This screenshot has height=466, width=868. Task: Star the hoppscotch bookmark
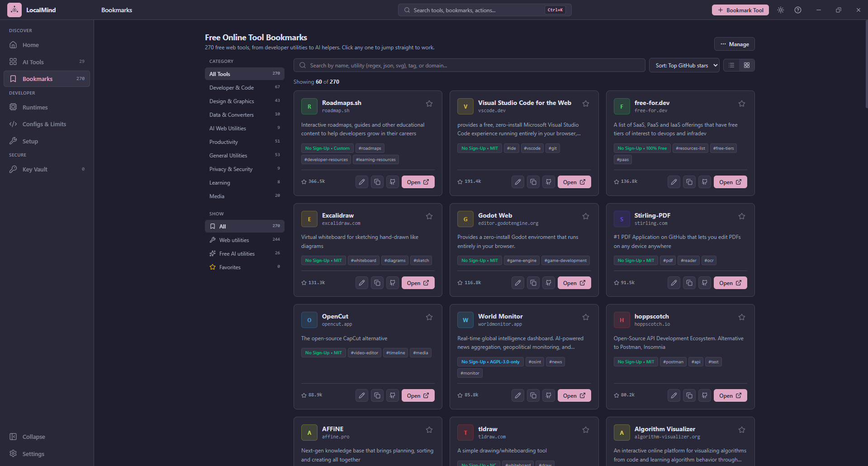click(x=742, y=317)
